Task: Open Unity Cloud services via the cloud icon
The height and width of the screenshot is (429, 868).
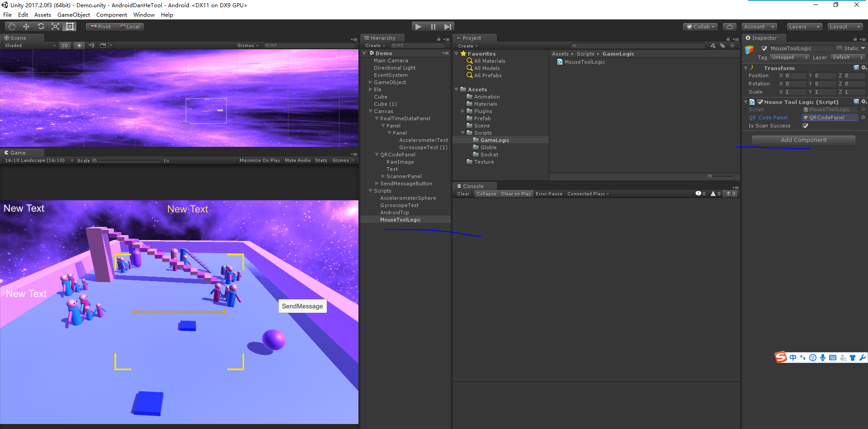Action: tap(729, 26)
